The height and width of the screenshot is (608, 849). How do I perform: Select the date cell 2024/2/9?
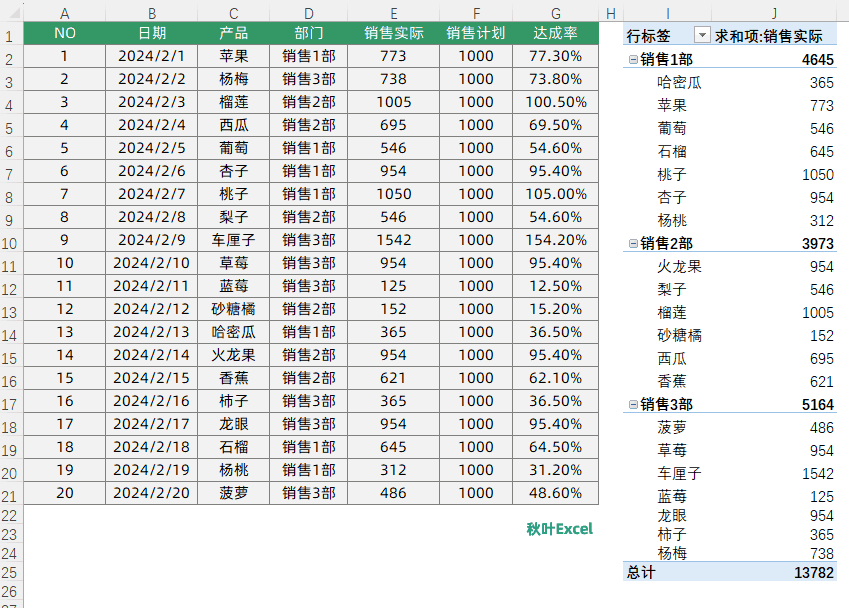[x=152, y=240]
